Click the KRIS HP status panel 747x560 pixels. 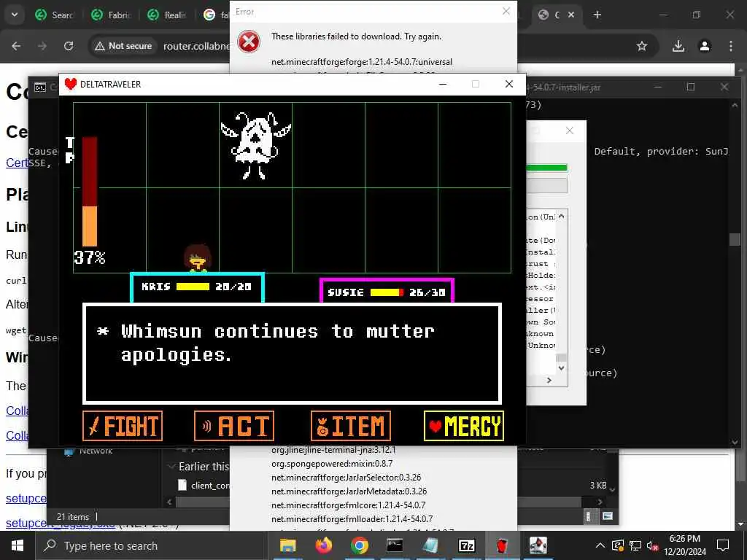[197, 287]
